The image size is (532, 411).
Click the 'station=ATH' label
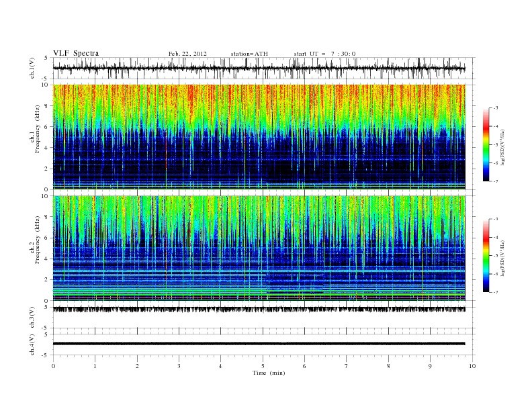(249, 54)
